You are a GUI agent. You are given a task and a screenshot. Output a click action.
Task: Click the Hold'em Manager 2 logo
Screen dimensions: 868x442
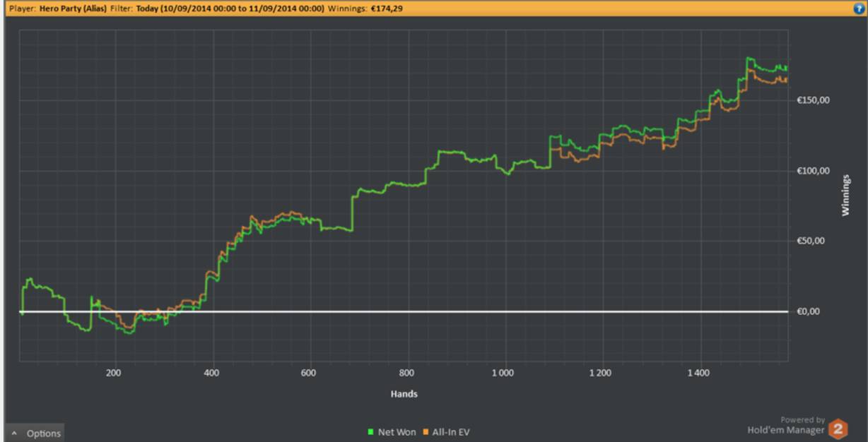[838, 429]
